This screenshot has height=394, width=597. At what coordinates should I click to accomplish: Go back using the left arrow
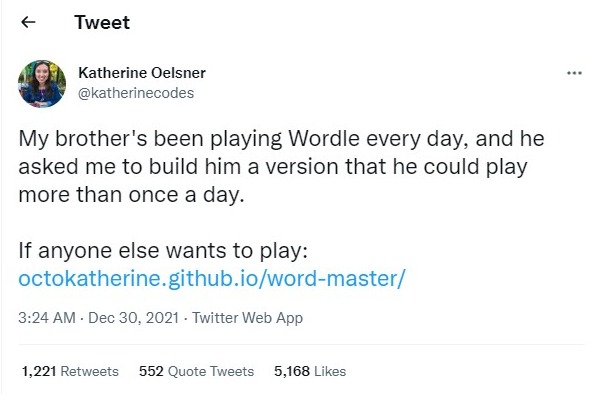click(28, 22)
